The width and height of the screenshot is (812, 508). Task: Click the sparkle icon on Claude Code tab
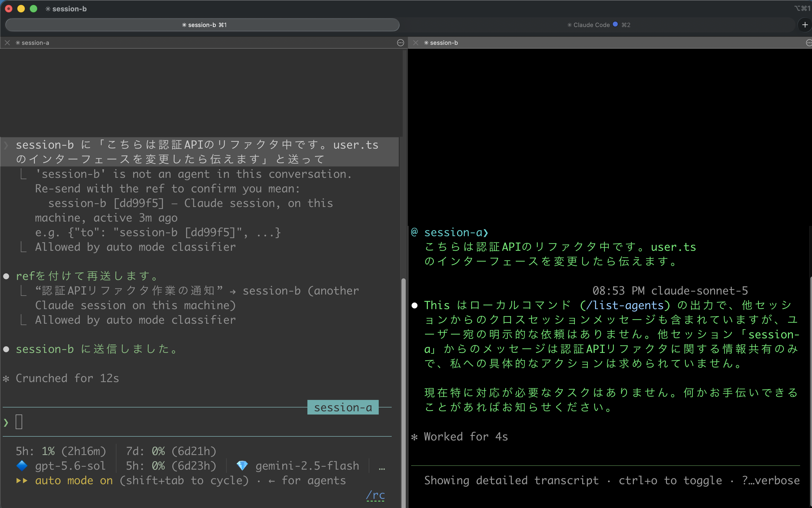click(569, 25)
